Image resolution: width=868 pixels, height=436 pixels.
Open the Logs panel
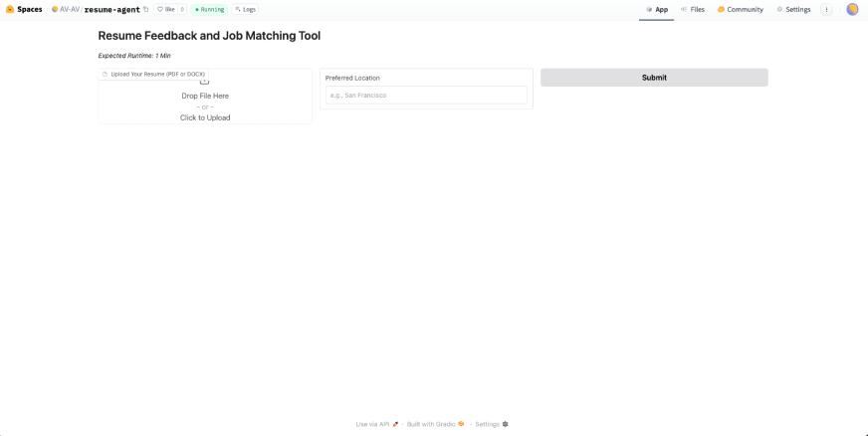click(x=245, y=9)
